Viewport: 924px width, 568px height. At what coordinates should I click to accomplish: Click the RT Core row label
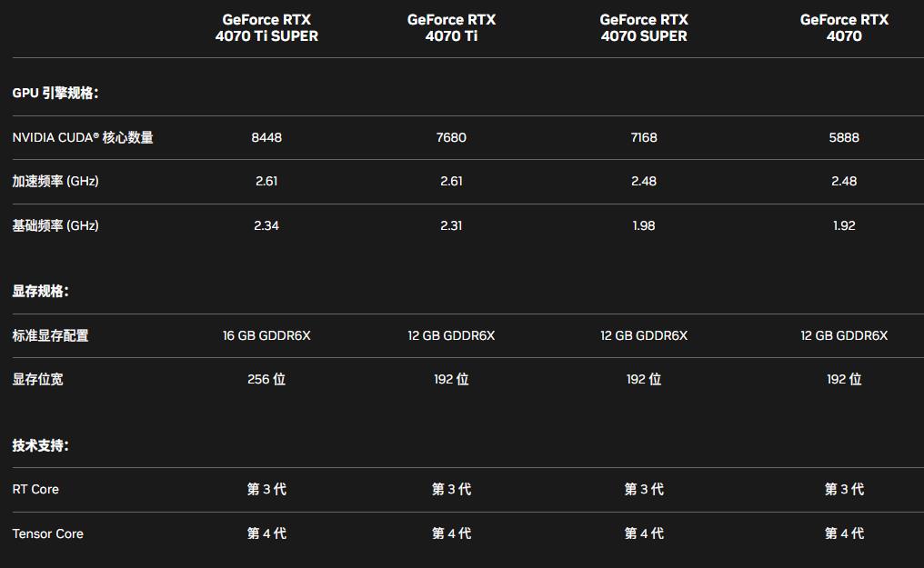[35, 489]
